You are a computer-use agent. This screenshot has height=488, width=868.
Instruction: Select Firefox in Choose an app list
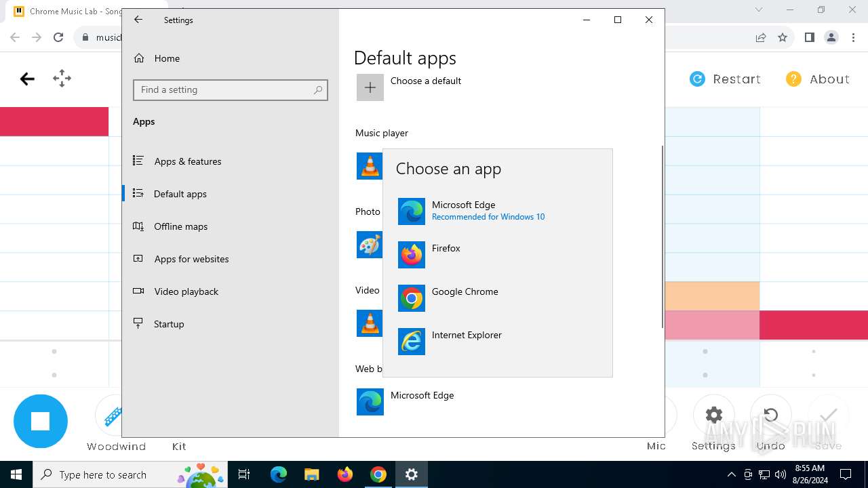coord(497,254)
